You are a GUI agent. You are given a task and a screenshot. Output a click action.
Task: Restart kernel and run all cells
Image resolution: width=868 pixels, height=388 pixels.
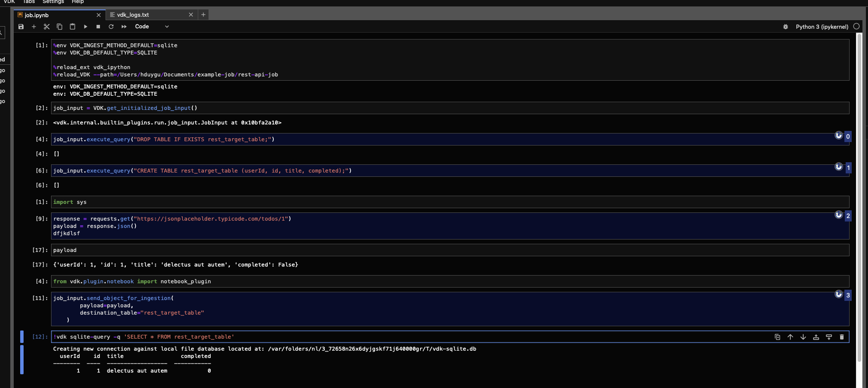[124, 26]
